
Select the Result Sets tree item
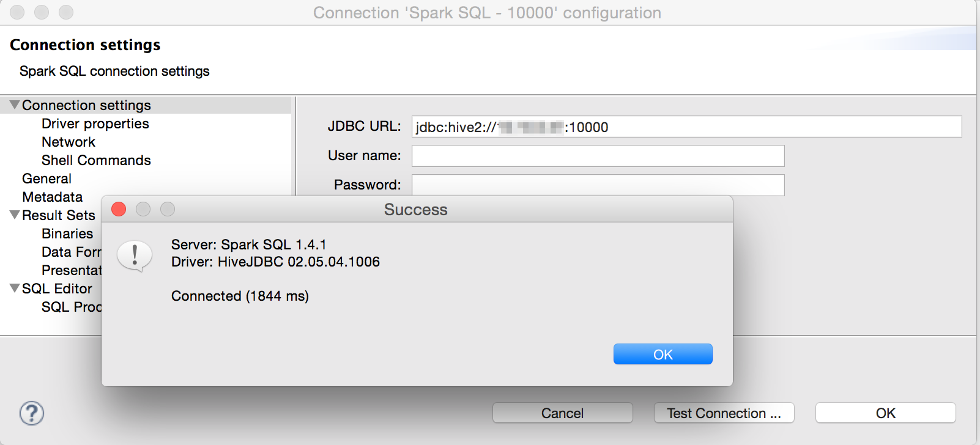pyautogui.click(x=59, y=215)
